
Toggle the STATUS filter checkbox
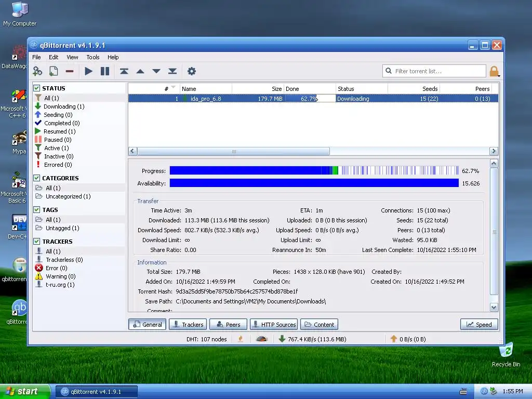coord(37,88)
